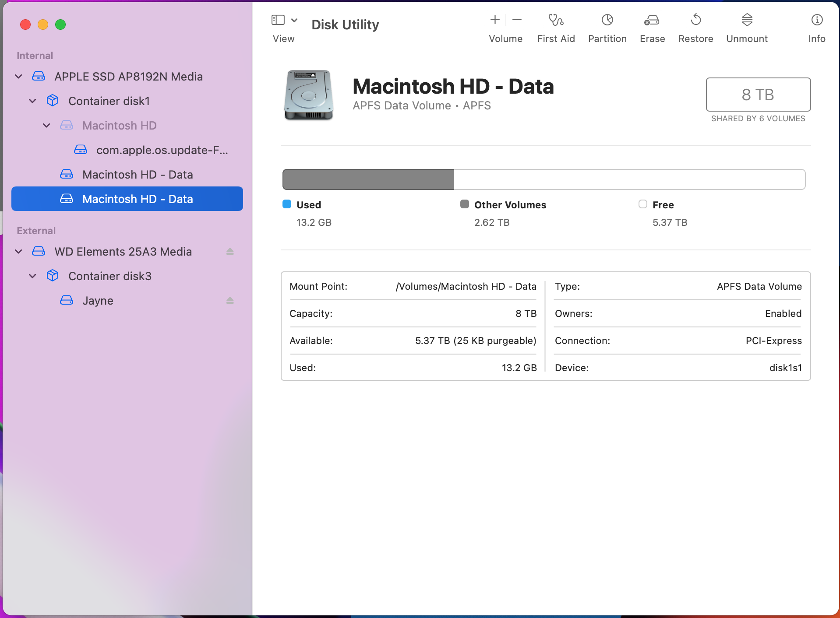Screen dimensions: 840x618
Task: Click the com.apple.os.update drive icon
Action: pyautogui.click(x=81, y=150)
